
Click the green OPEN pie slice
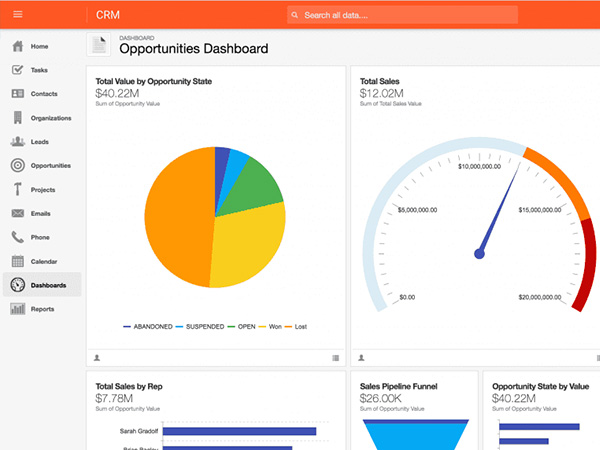[253, 188]
